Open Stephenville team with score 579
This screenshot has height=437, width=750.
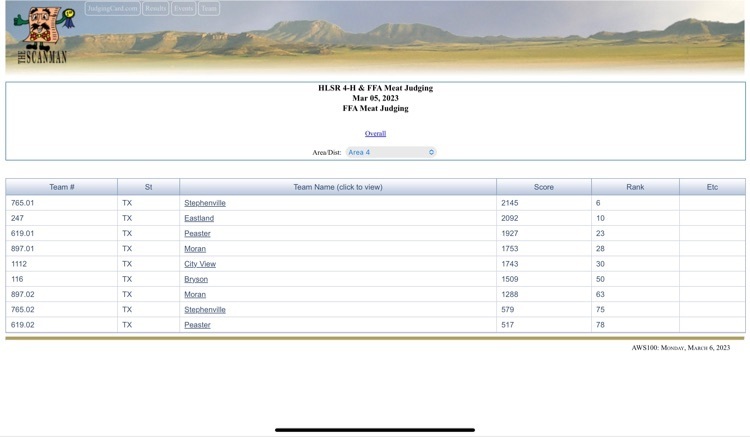(205, 309)
